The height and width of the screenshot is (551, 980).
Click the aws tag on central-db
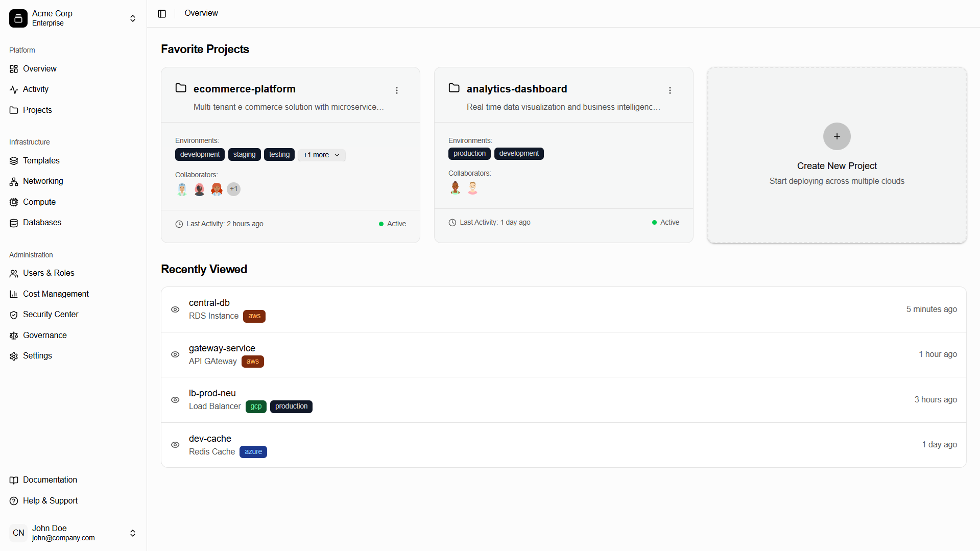point(254,316)
